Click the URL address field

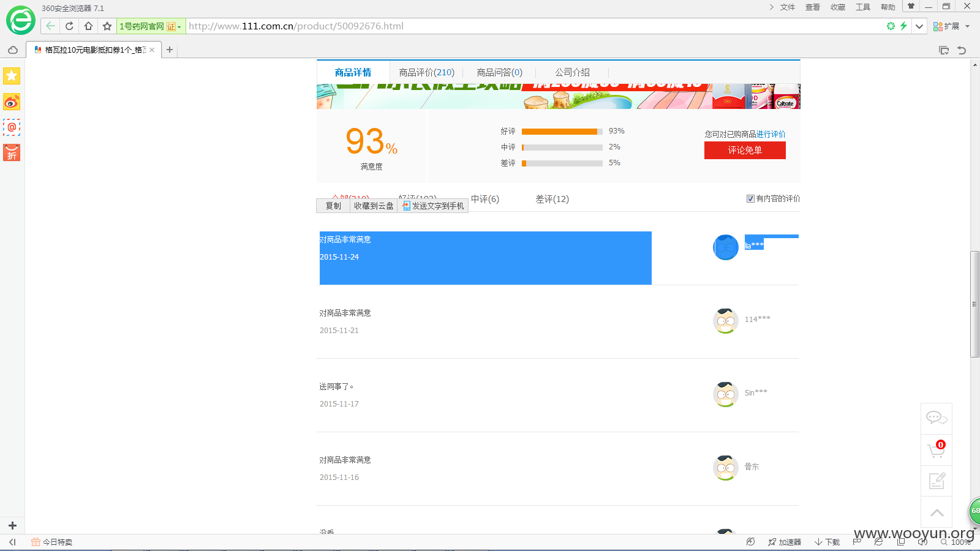click(x=533, y=26)
